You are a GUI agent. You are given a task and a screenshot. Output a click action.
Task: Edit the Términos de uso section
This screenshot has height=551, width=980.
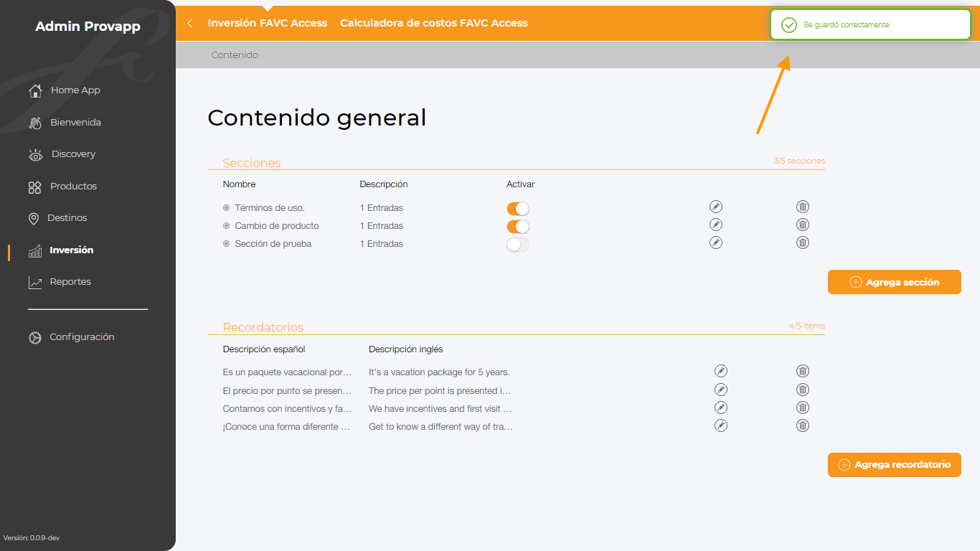715,207
